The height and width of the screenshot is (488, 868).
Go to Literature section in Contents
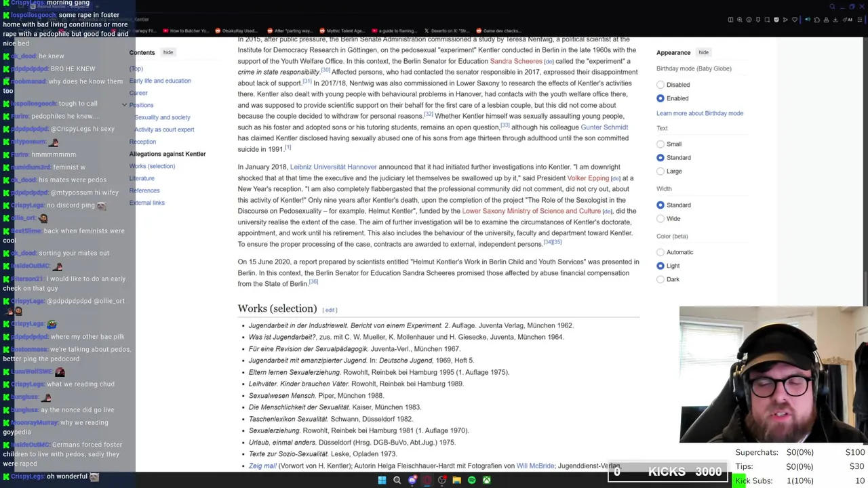142,178
